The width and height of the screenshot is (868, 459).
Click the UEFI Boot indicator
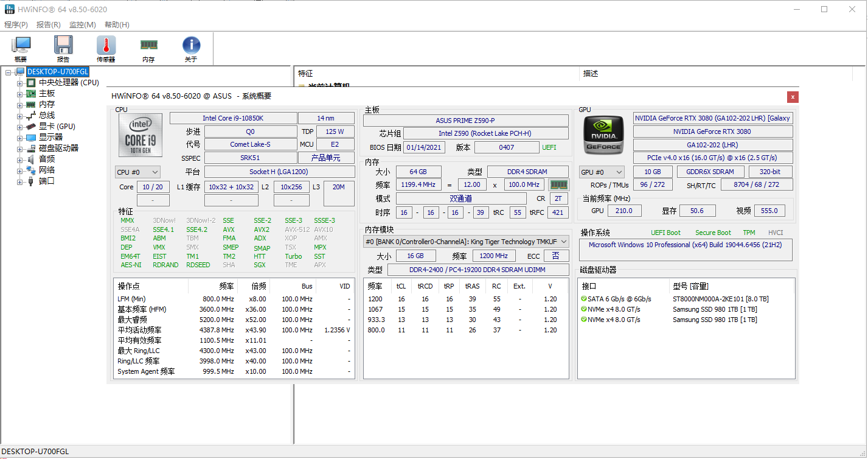pyautogui.click(x=666, y=233)
